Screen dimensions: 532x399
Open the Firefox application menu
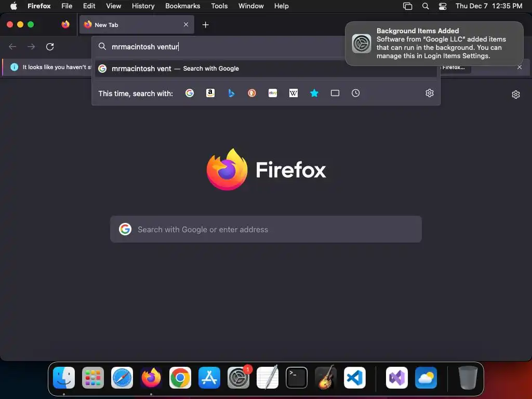click(x=39, y=6)
